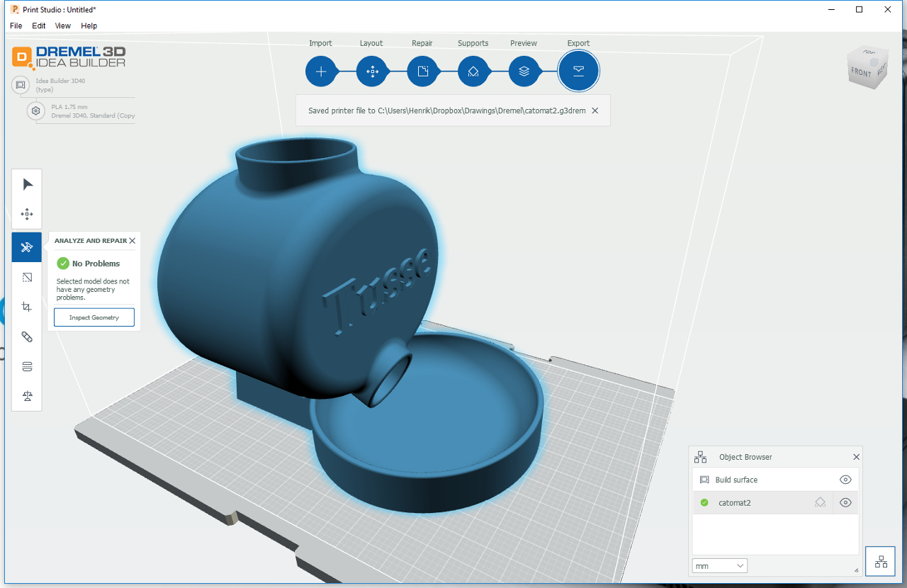Screen dimensions: 907x588
Task: Close the Analyze and Repair panel
Action: click(x=133, y=241)
